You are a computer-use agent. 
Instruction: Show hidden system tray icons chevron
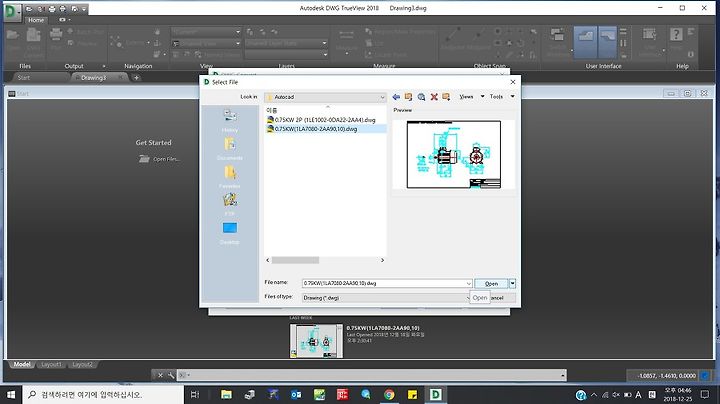coord(594,394)
